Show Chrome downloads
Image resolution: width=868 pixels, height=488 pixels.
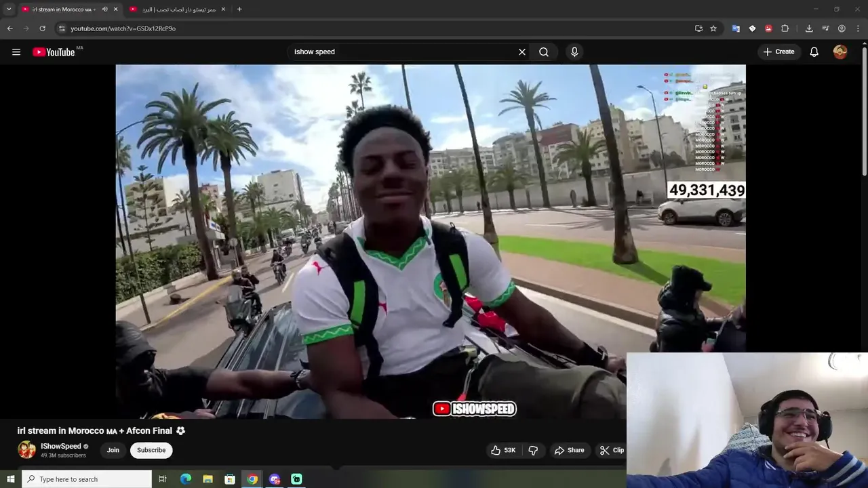point(809,28)
